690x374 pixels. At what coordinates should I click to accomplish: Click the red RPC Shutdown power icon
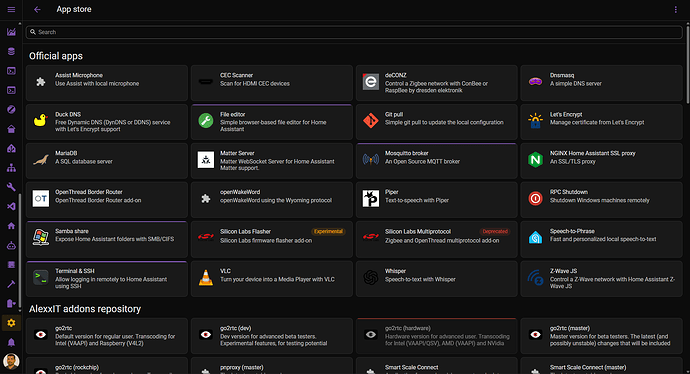click(x=535, y=198)
